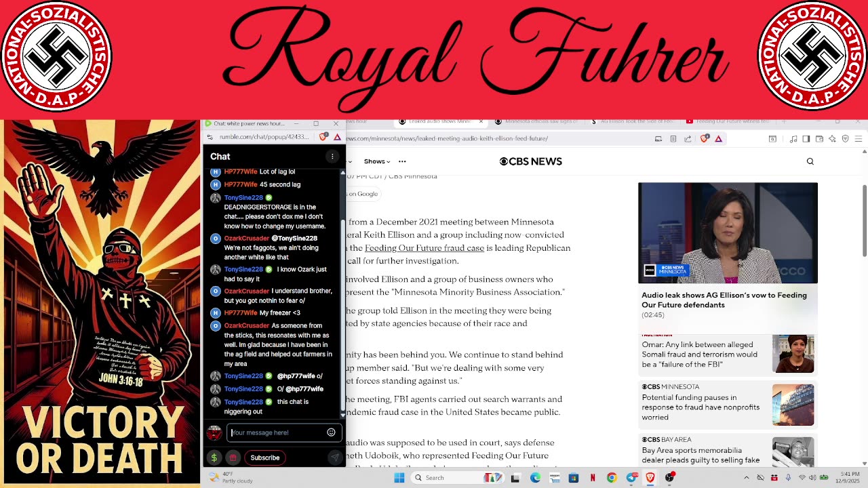This screenshot has height=488, width=868.
Task: Click the '@hp777wife' mention beside 'o/'
Action: 296,376
